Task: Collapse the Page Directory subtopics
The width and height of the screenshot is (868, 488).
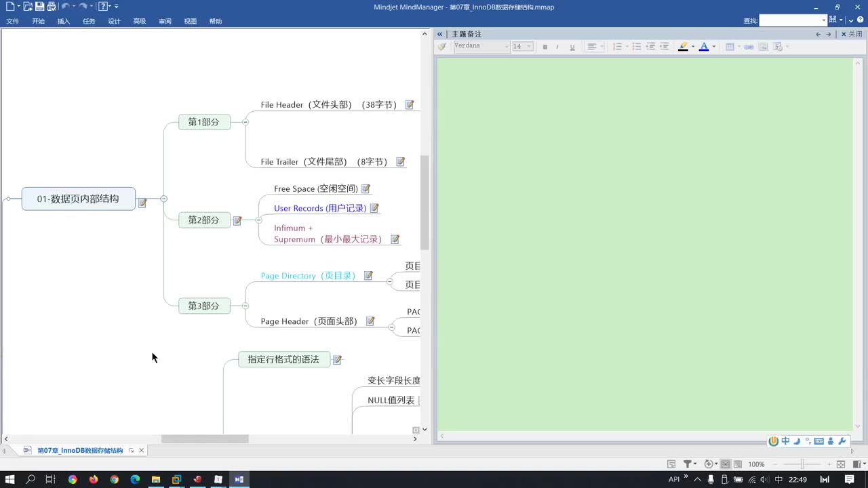Action: tap(389, 281)
